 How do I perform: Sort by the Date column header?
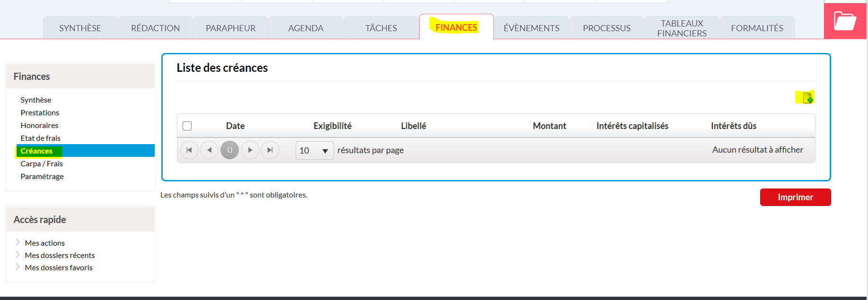coord(235,126)
